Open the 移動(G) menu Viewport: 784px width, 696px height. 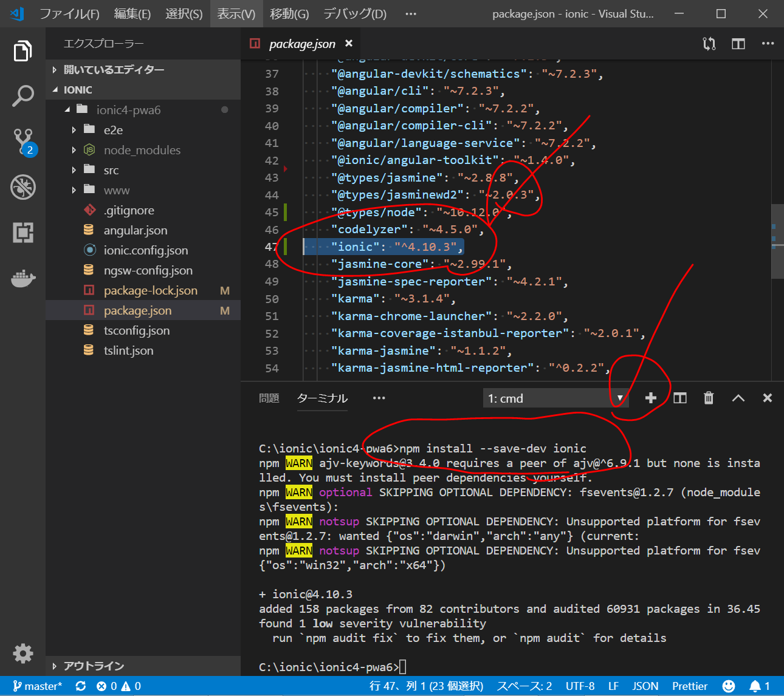[x=289, y=13]
